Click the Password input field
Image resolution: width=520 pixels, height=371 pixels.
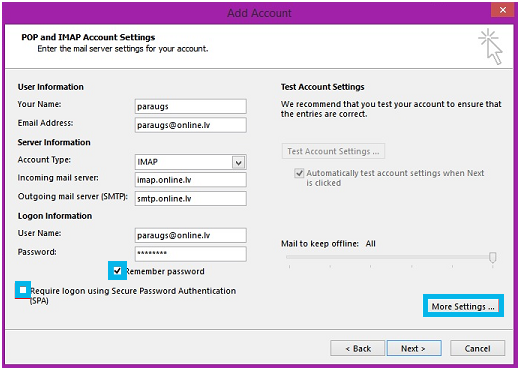coord(191,254)
